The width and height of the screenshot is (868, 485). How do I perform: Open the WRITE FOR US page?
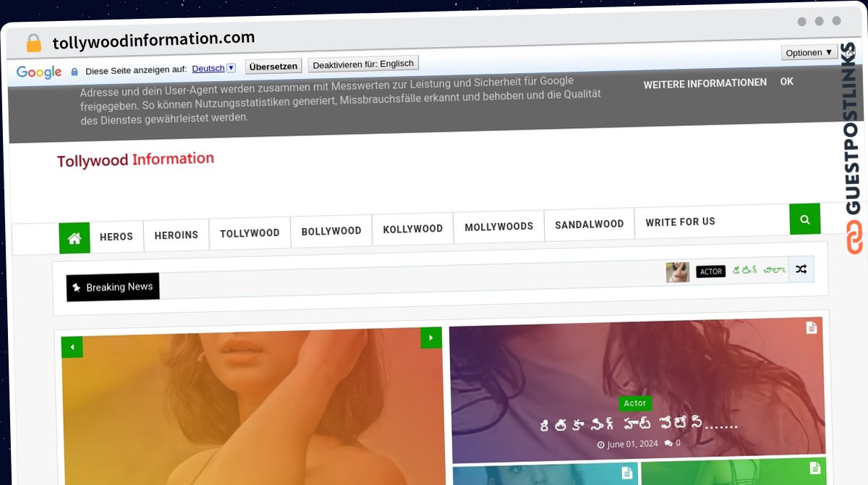click(681, 222)
